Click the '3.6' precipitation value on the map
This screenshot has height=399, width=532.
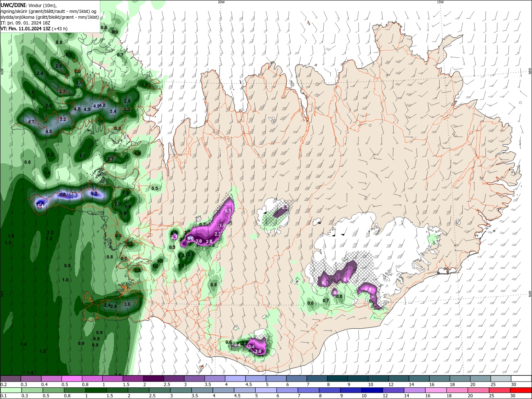[128, 304]
